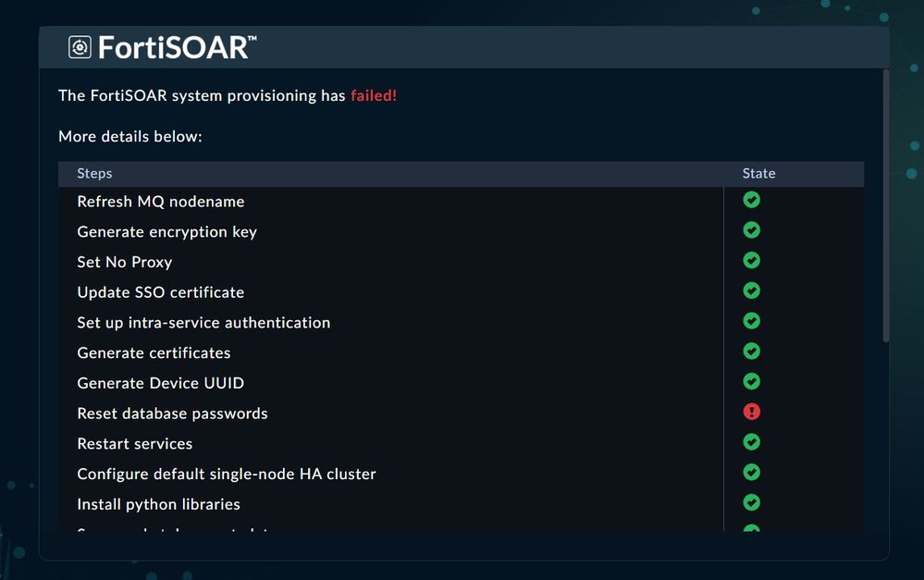
Task: Click the FortiSOAR logo icon
Action: 80,47
